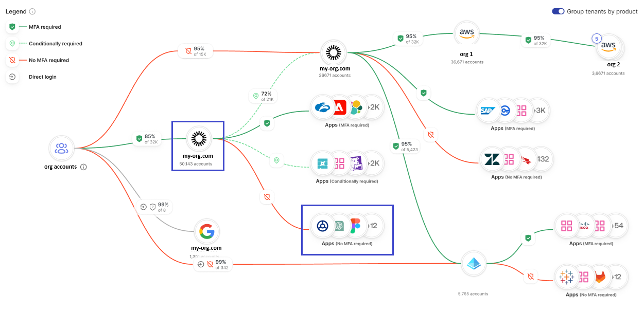Screen dimensions: 644x311
Task: Click the Conditionally required legend pin icon
Action: tap(12, 44)
